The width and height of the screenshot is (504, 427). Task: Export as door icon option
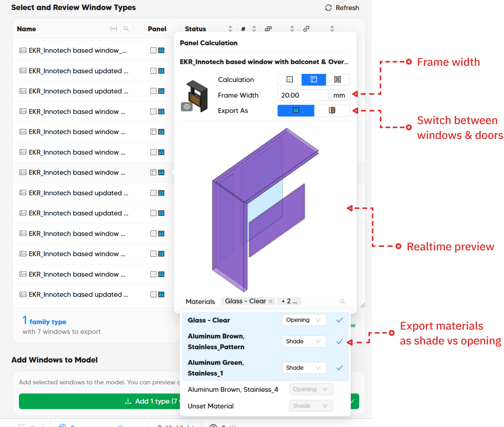click(x=332, y=110)
